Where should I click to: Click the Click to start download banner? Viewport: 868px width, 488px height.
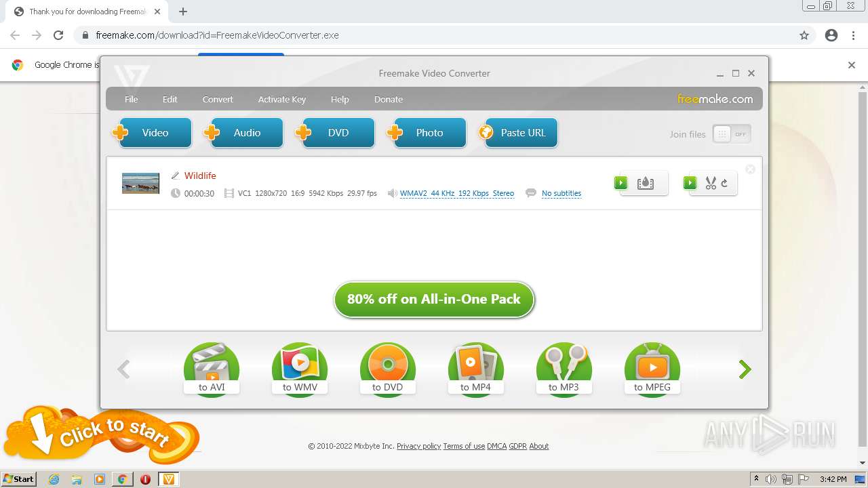pyautogui.click(x=100, y=434)
